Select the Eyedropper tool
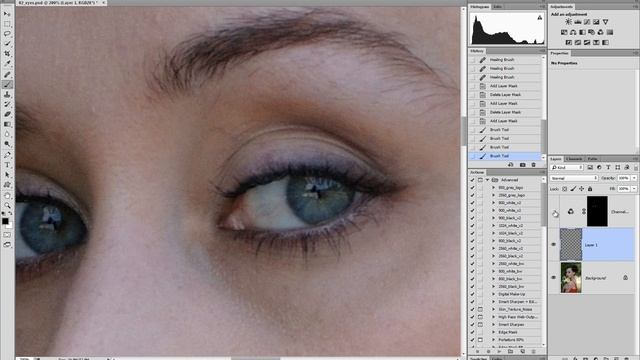 tap(7, 64)
